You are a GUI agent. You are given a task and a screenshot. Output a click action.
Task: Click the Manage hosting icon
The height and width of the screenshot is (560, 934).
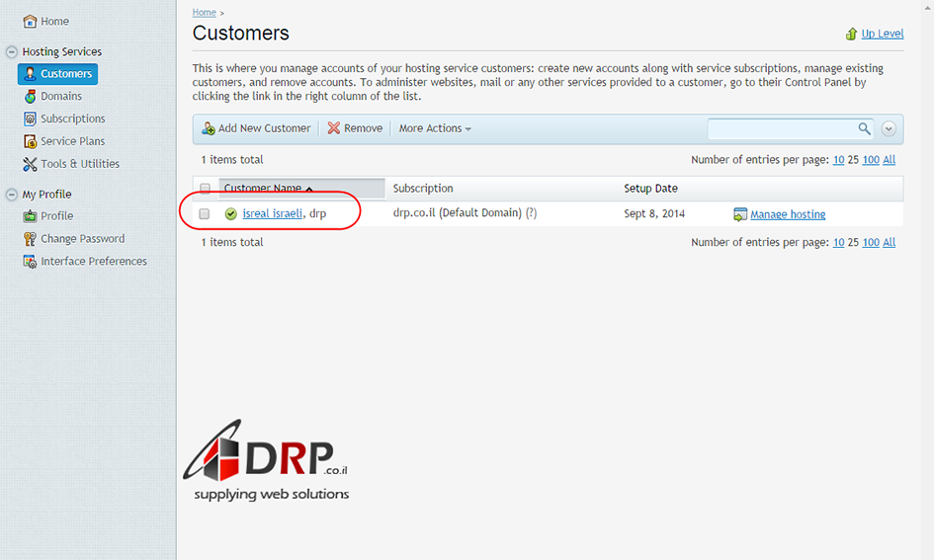[740, 214]
